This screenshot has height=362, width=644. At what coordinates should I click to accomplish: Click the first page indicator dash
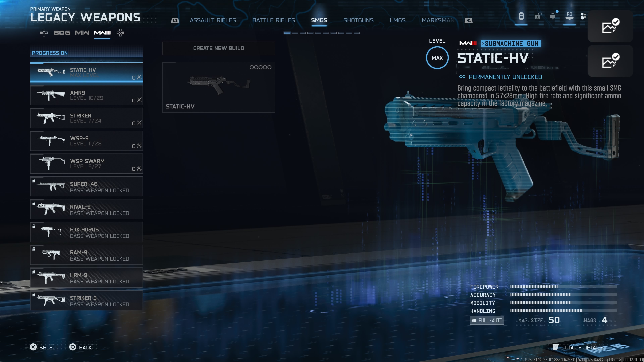[x=287, y=33]
